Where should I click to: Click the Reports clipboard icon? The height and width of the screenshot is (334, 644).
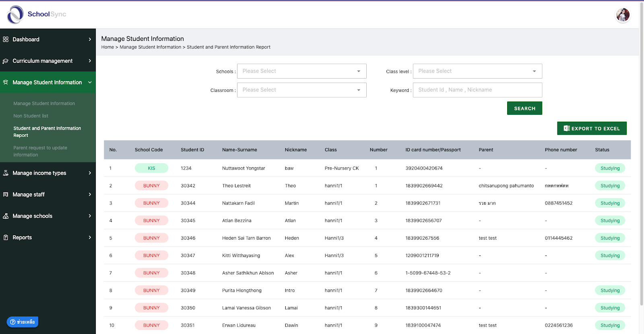(x=6, y=238)
